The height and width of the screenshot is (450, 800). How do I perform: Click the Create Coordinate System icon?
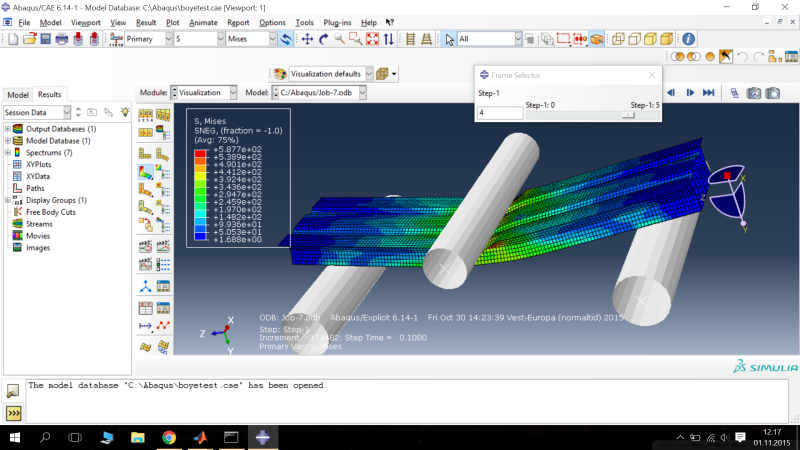point(145,286)
